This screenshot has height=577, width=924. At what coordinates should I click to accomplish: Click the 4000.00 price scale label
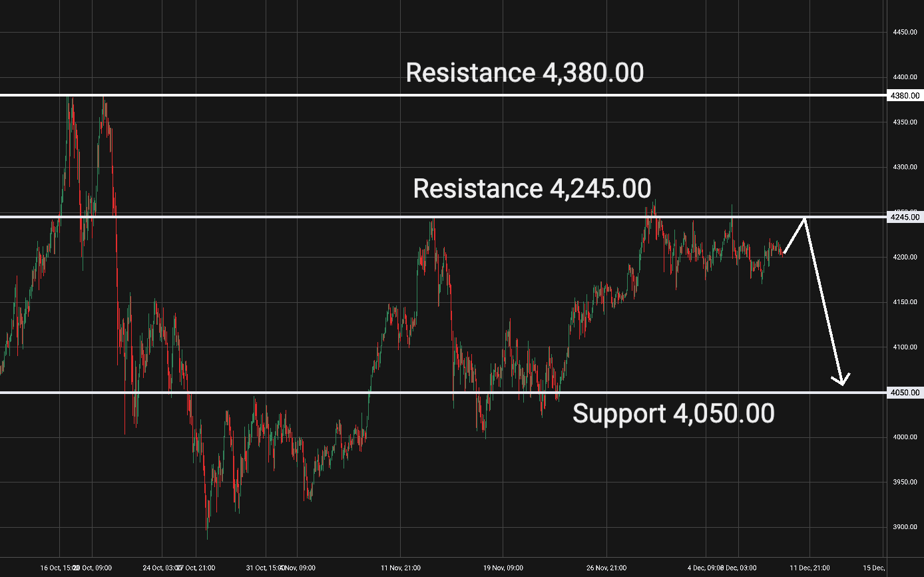tap(905, 437)
